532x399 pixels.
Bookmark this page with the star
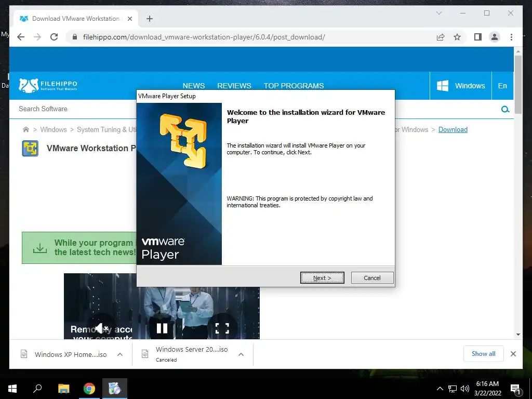pyautogui.click(x=457, y=37)
